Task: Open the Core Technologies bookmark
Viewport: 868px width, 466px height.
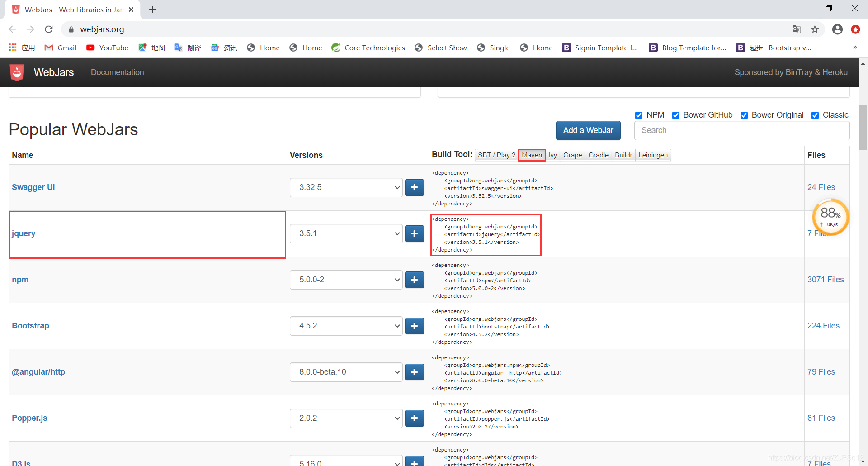Action: (x=368, y=48)
